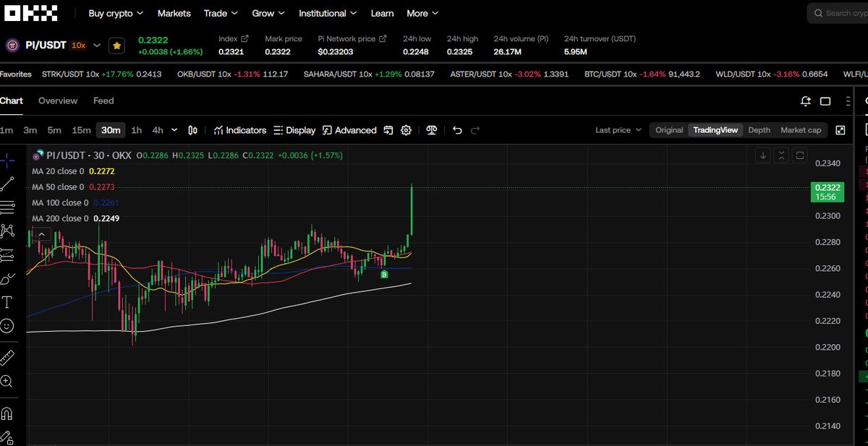
Task: Select the 4h timeframe
Action: click(158, 130)
